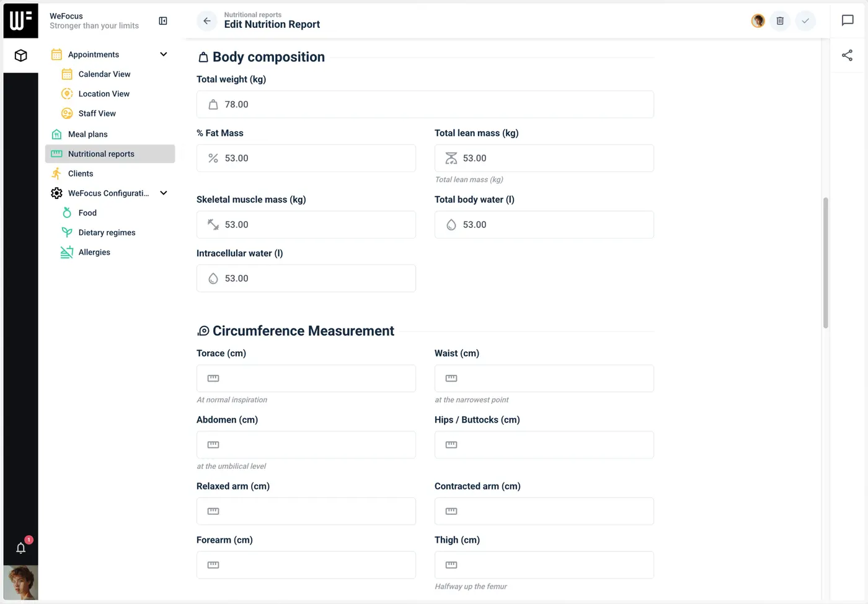Open the chat comments icon
This screenshot has width=868, height=604.
[x=848, y=20]
